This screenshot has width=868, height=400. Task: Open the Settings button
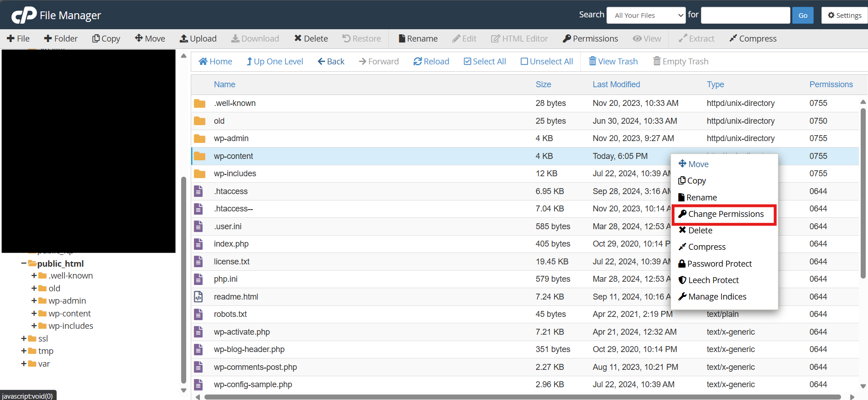coord(844,16)
